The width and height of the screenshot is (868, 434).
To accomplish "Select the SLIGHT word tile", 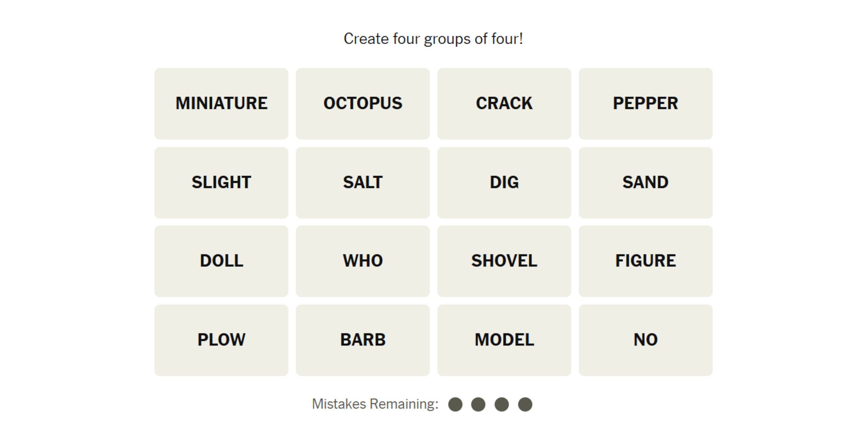I will (221, 182).
